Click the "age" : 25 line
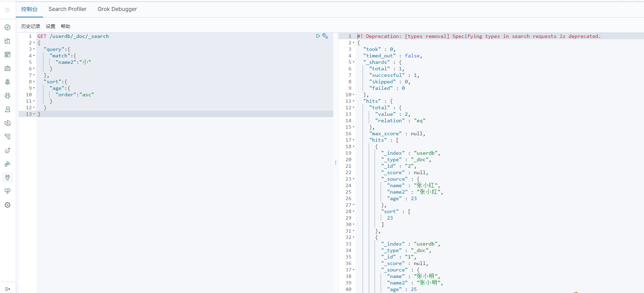Viewport: 644px width, 293px height. point(402,289)
